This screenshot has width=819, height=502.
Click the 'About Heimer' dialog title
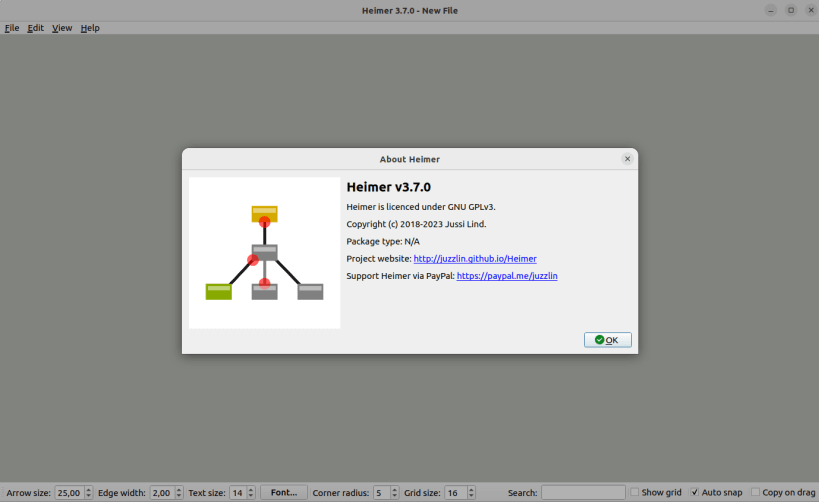tap(410, 159)
